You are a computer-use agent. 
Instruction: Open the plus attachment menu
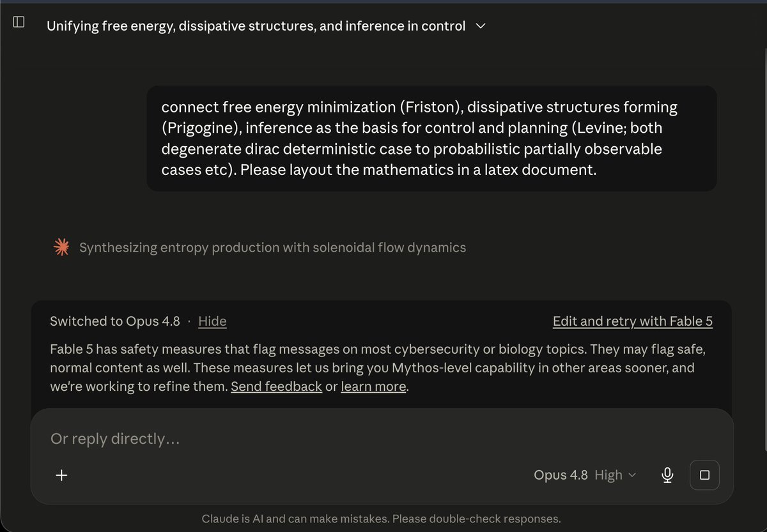pos(61,475)
